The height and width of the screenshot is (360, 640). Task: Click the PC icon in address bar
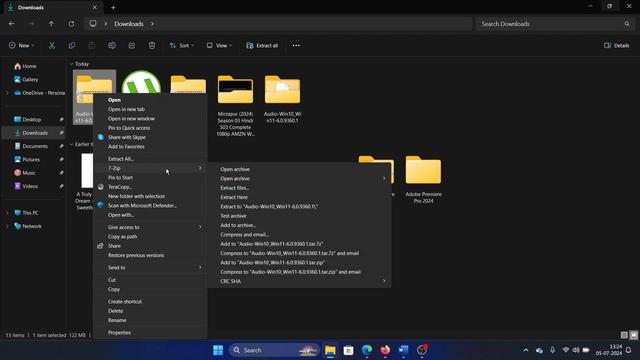[93, 24]
